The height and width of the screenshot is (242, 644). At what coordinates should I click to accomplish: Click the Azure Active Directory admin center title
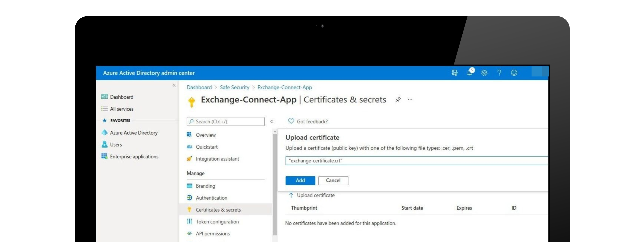point(149,73)
